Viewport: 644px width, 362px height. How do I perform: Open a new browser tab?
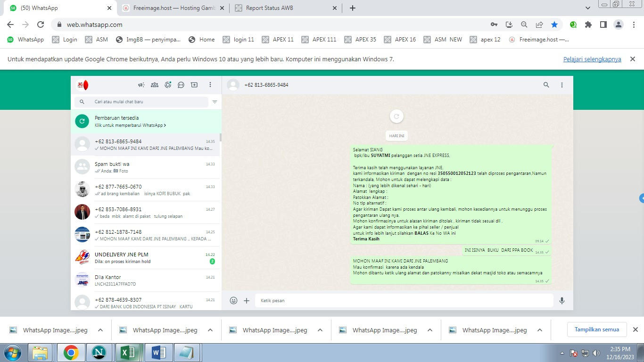coord(353,8)
